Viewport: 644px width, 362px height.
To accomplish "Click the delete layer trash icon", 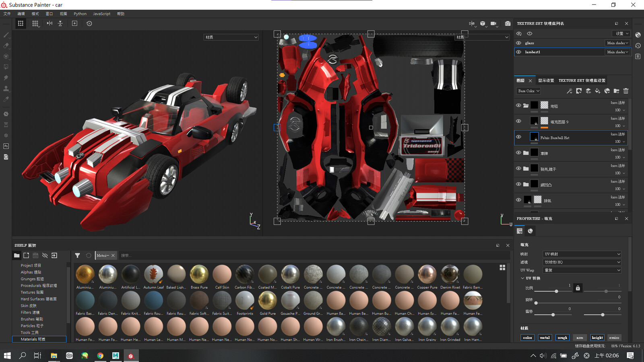I will click(x=625, y=91).
